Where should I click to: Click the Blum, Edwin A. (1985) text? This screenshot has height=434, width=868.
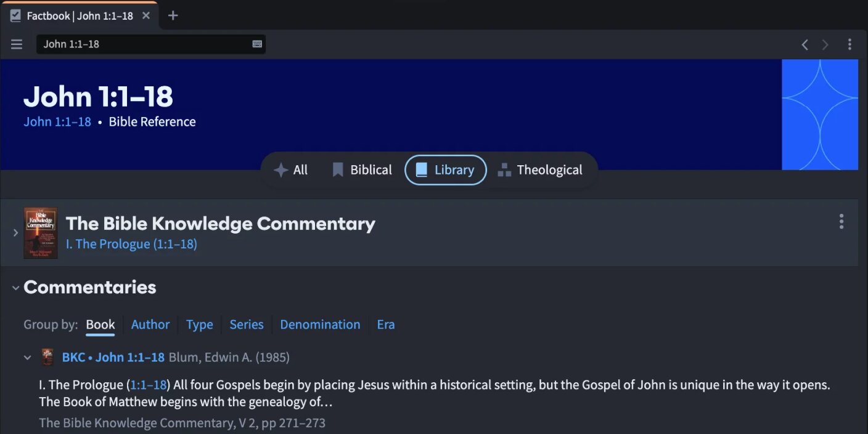coord(229,357)
